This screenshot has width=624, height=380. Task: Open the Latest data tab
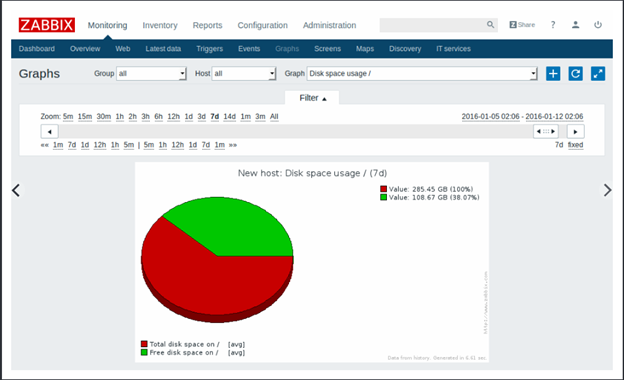tap(163, 49)
